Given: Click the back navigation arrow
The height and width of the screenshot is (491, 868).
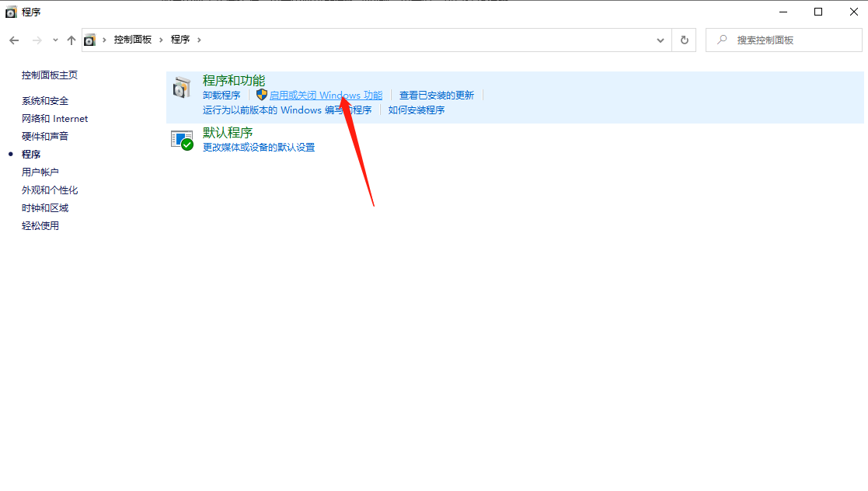Looking at the screenshot, I should coord(14,39).
